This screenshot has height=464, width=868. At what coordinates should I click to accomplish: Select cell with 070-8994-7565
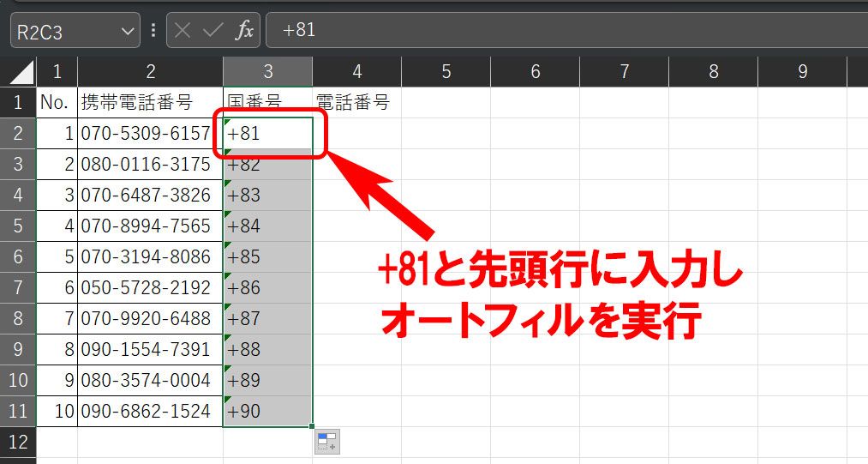[x=151, y=226]
